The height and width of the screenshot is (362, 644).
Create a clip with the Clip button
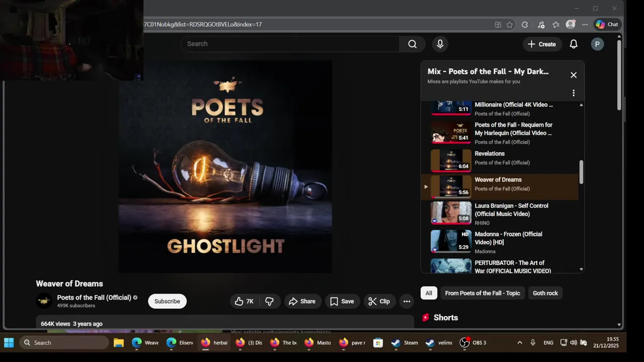coord(379,301)
